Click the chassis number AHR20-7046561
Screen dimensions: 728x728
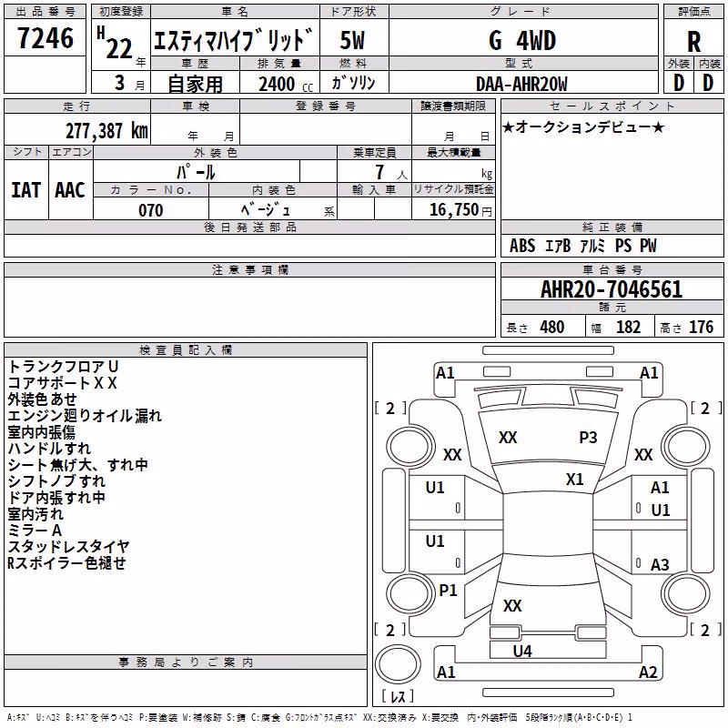(x=612, y=289)
